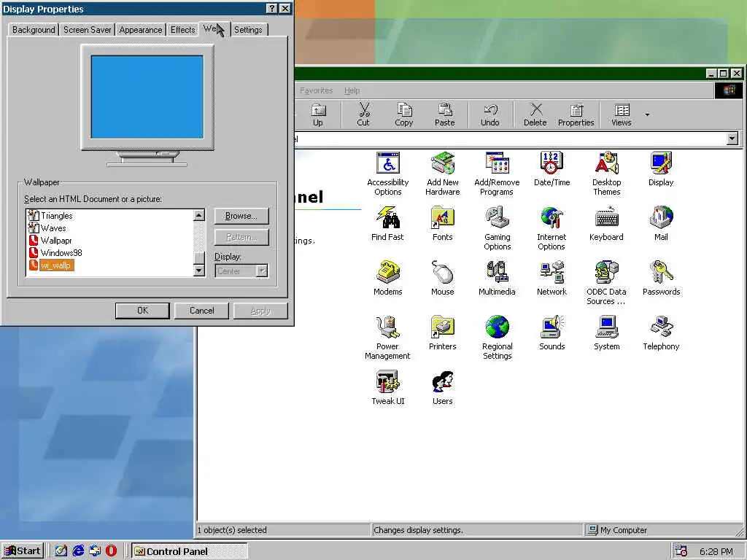The image size is (747, 560).
Task: Confirm with the OK button
Action: tap(142, 311)
